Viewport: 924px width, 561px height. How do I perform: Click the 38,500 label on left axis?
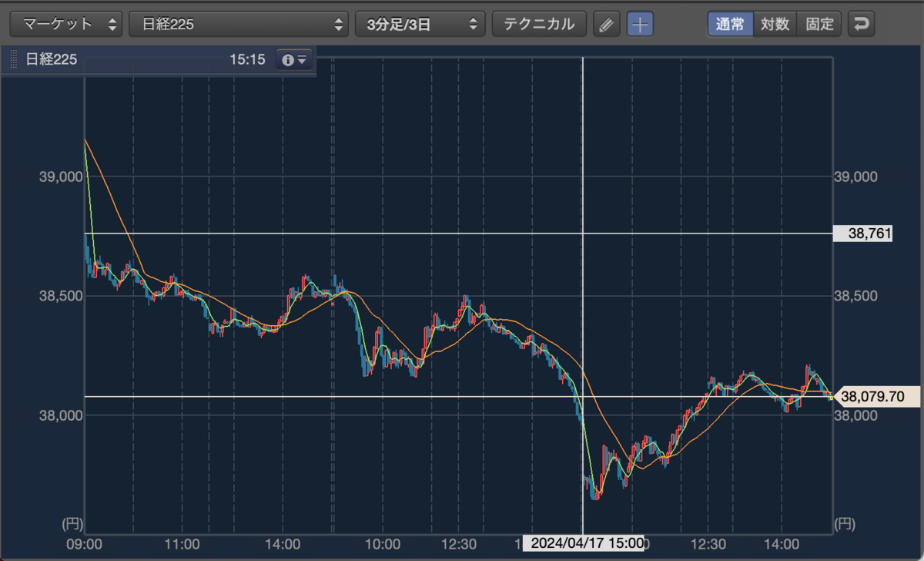(x=60, y=296)
